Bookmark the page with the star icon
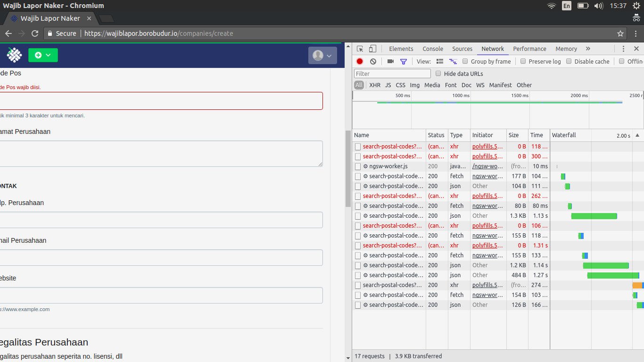644x362 pixels. pyautogui.click(x=620, y=33)
